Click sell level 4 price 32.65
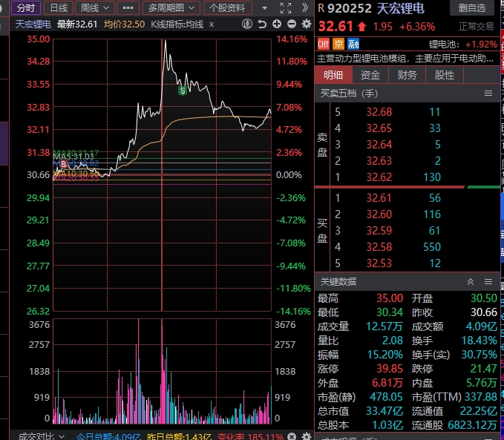Image resolution: width=504 pixels, height=440 pixels. click(379, 128)
